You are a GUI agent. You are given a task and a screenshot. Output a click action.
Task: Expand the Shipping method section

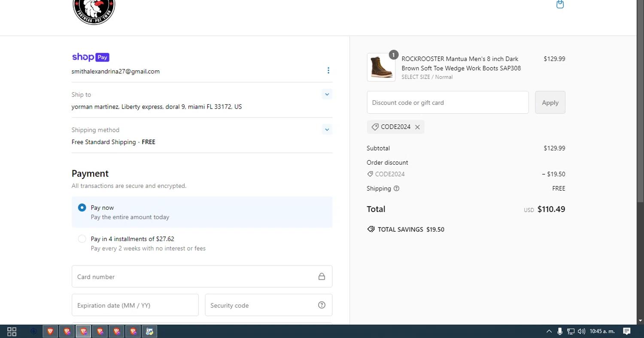tap(327, 130)
